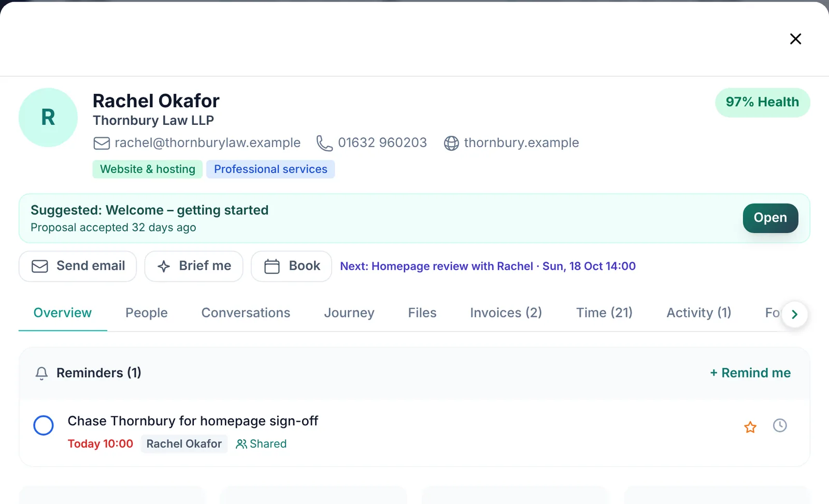The width and height of the screenshot is (829, 504).
Task: Show the Activity (1) tab
Action: [699, 313]
